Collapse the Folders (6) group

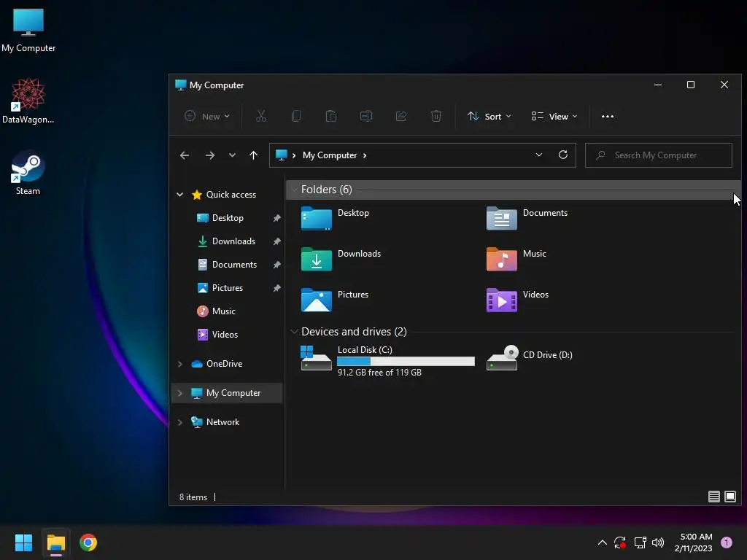pos(294,190)
